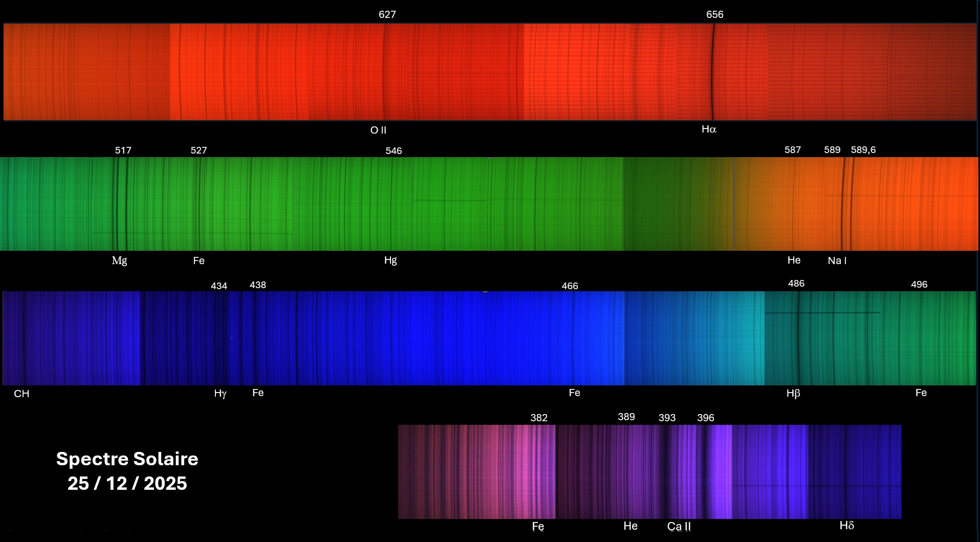
Task: Select the Fe label for the 527 line
Action: 199,261
